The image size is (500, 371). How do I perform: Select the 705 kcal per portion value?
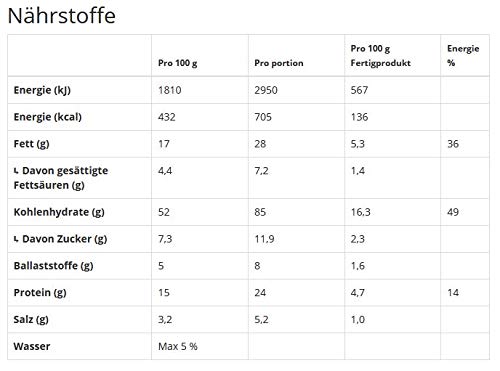[x=263, y=117]
